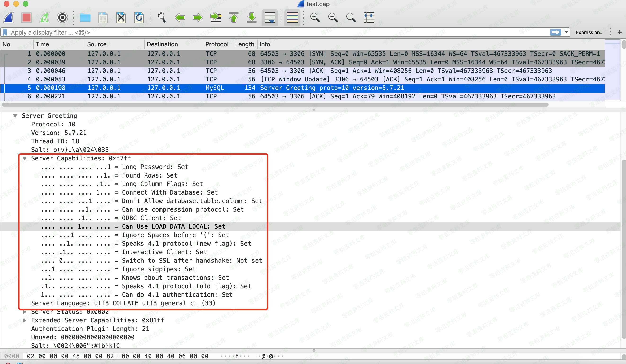Stop capture with the red square icon
626x364 pixels.
(26, 18)
